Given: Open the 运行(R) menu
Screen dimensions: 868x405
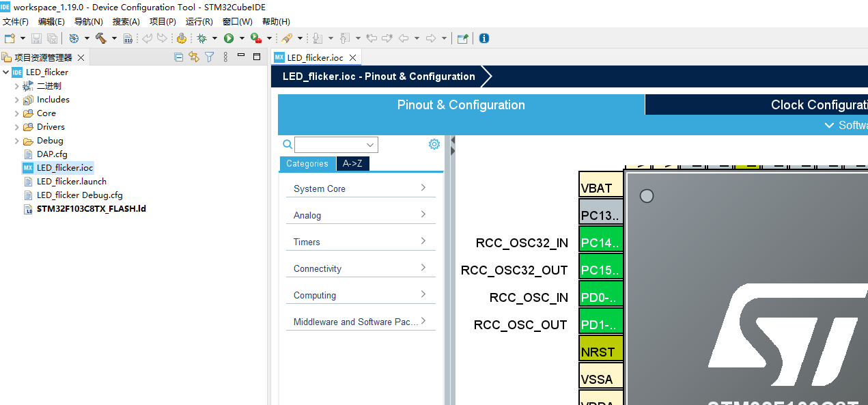Looking at the screenshot, I should [x=199, y=22].
